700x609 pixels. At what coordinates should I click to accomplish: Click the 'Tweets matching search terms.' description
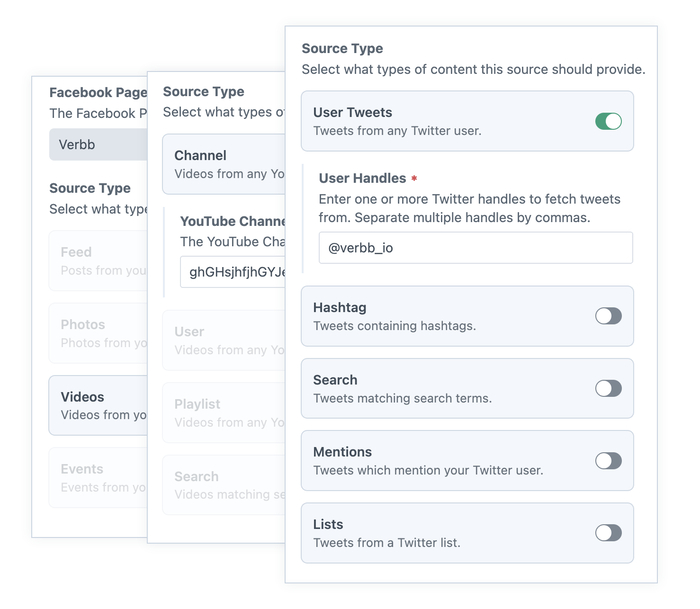coord(402,398)
